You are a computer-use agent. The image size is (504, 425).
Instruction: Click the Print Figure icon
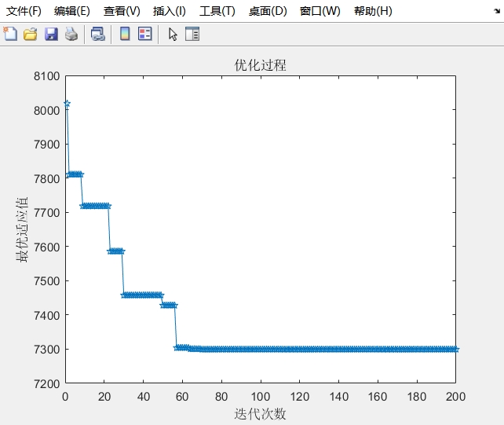click(71, 34)
